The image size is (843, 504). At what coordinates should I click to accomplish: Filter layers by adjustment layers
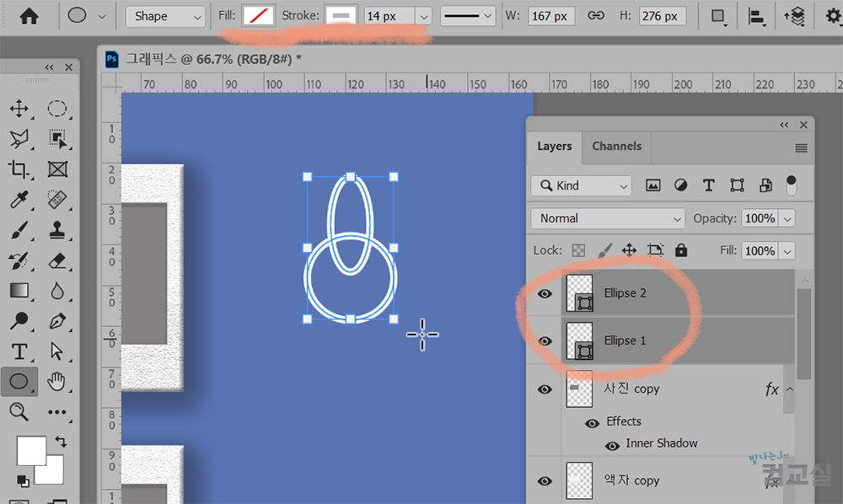click(x=680, y=185)
